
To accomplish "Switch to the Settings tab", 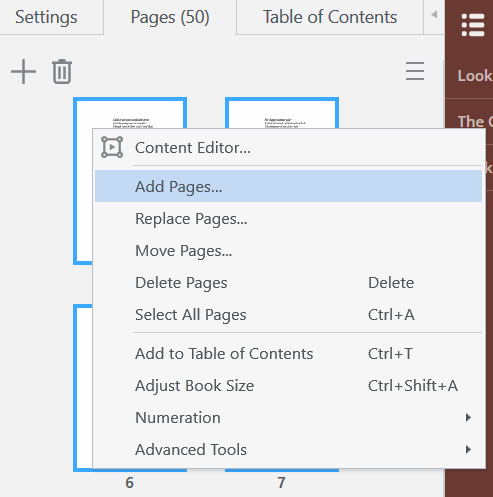I will [46, 17].
